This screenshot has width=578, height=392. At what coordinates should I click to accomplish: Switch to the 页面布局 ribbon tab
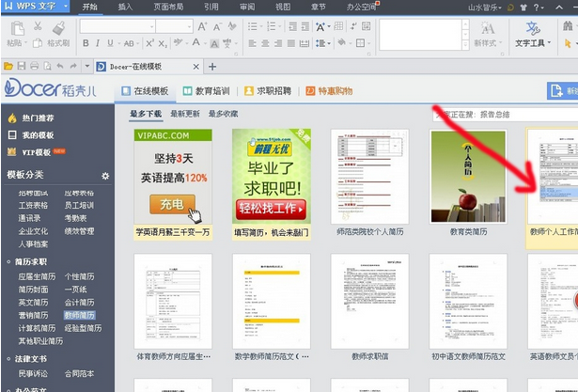[168, 7]
